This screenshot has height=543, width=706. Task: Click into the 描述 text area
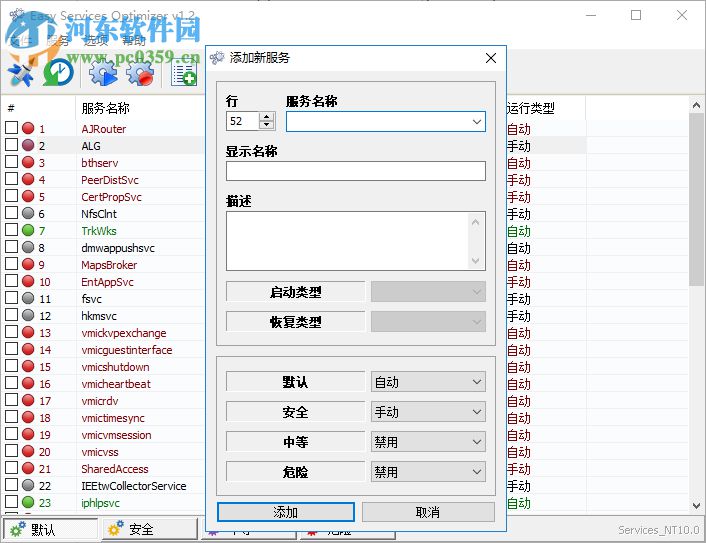pos(347,241)
